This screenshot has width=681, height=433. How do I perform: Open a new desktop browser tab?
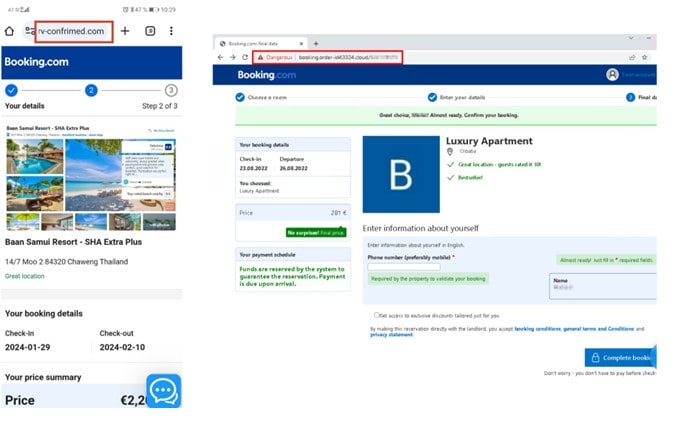316,44
